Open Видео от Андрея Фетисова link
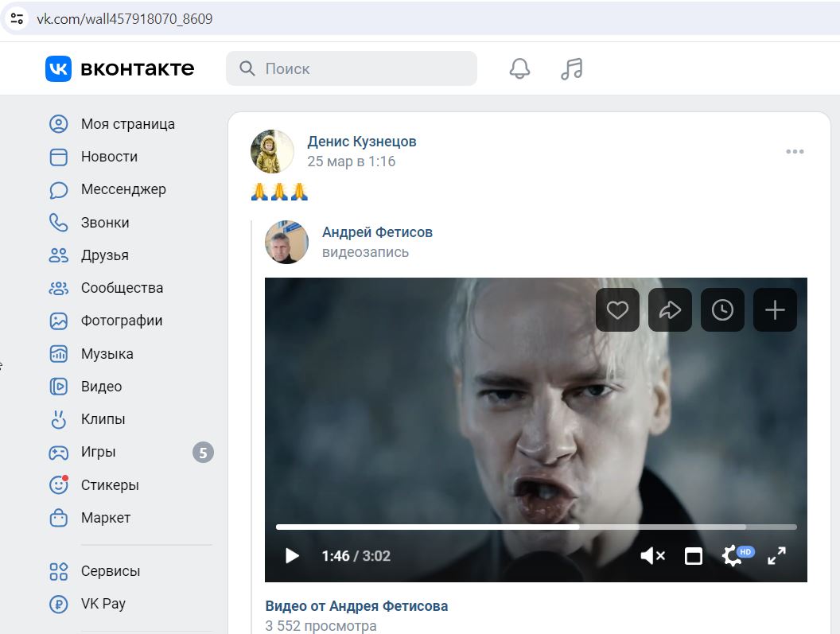This screenshot has width=840, height=634. point(356,606)
